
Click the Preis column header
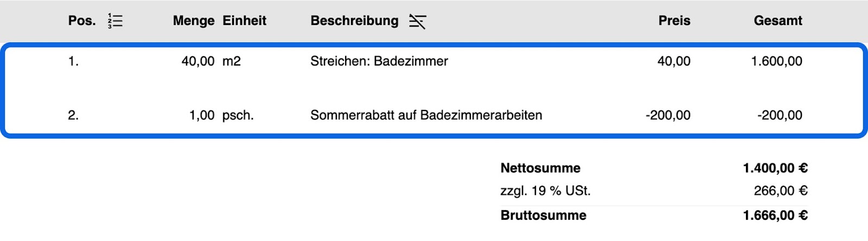click(x=674, y=21)
